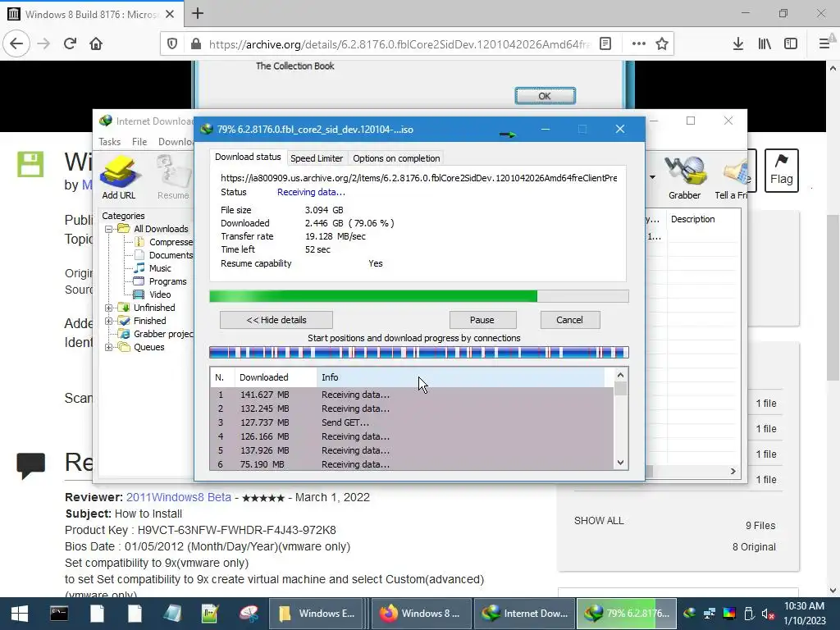Open Windows Explorer taskbar button

point(317,614)
